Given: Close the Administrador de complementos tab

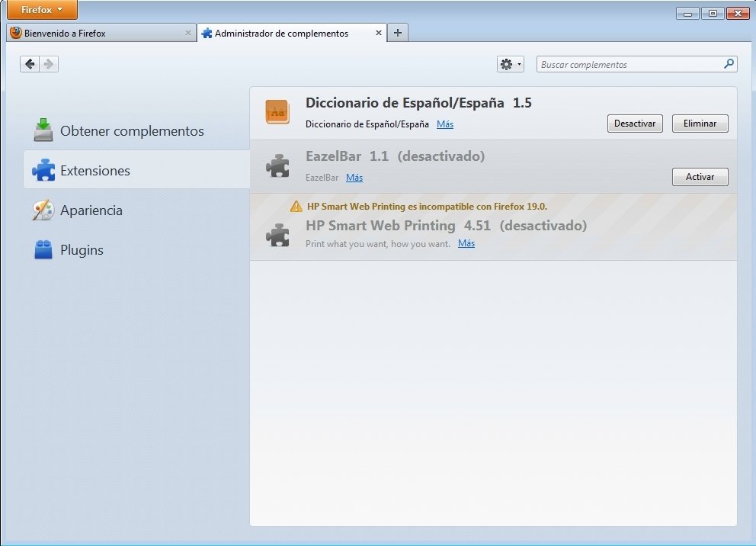Looking at the screenshot, I should [x=379, y=33].
